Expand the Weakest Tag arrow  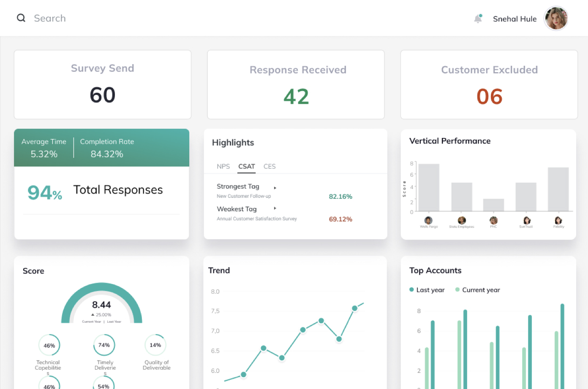(275, 208)
